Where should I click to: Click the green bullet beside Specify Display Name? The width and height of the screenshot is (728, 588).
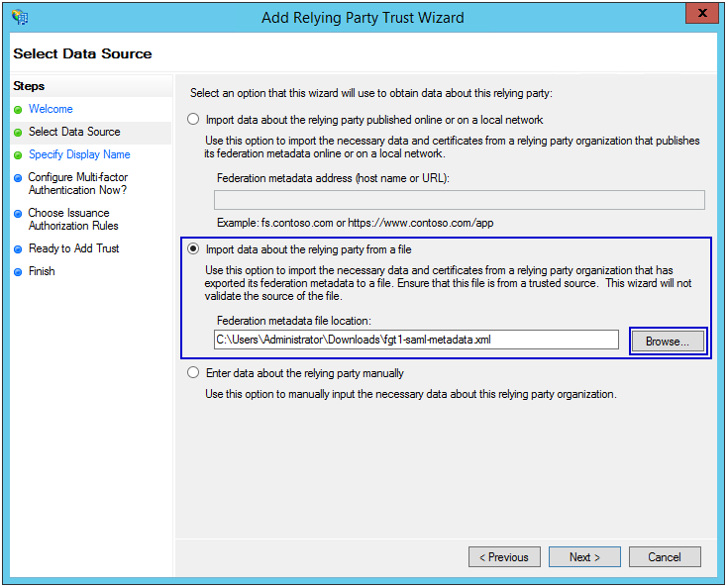[x=18, y=154]
